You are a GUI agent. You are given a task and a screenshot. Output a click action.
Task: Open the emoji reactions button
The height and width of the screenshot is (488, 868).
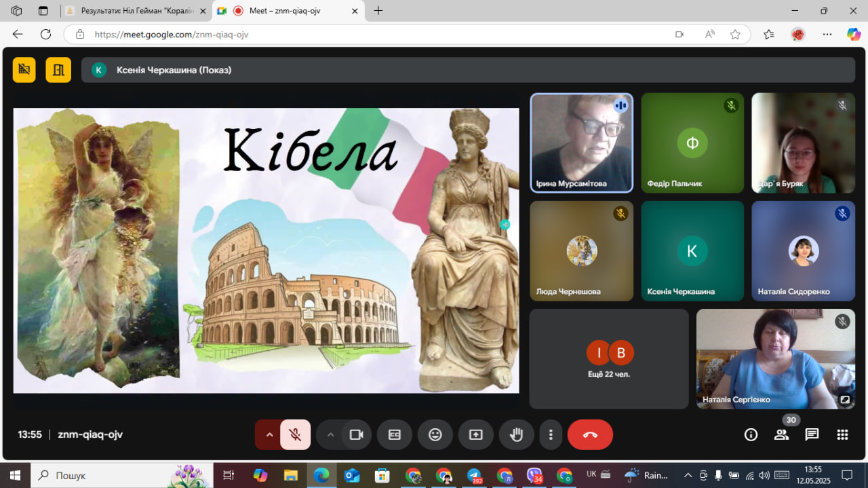point(435,434)
